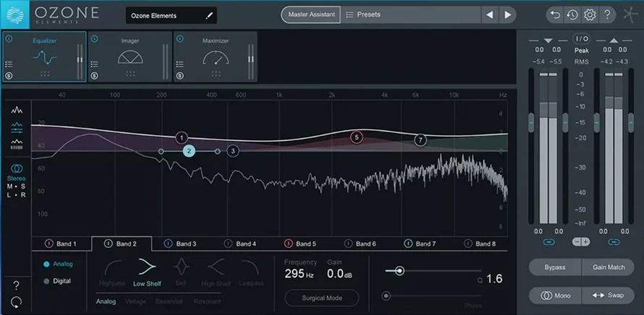Select the Vintage shelf style
Viewport: 644px width, 315px height.
[x=135, y=301]
